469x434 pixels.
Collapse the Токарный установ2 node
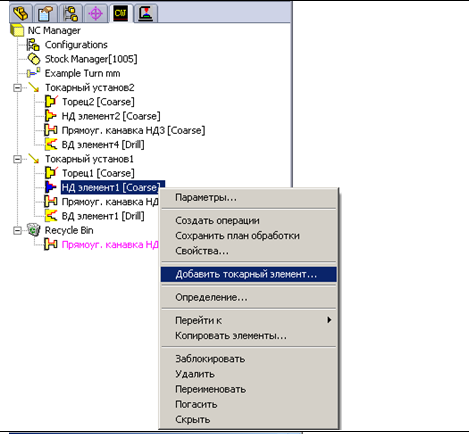click(x=17, y=88)
